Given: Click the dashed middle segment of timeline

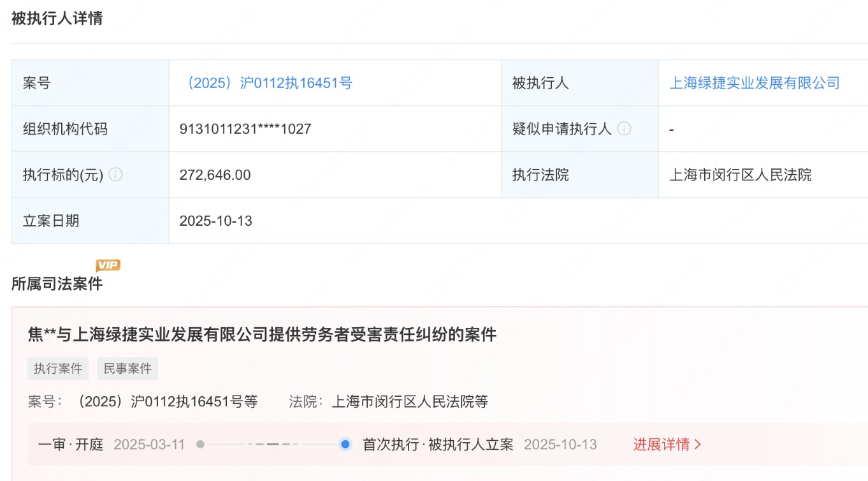Looking at the screenshot, I should pyautogui.click(x=273, y=445).
